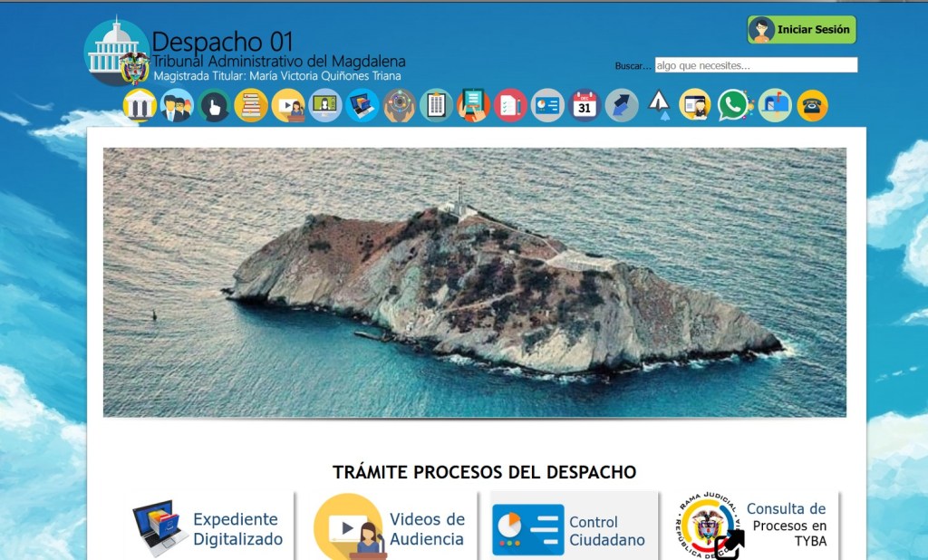Click the pointing hand icon

[x=214, y=106]
